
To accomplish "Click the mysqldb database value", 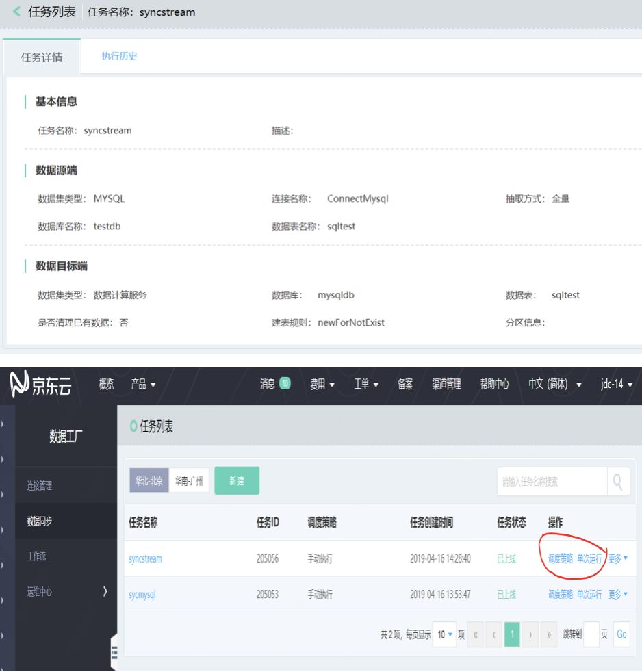I will click(336, 295).
